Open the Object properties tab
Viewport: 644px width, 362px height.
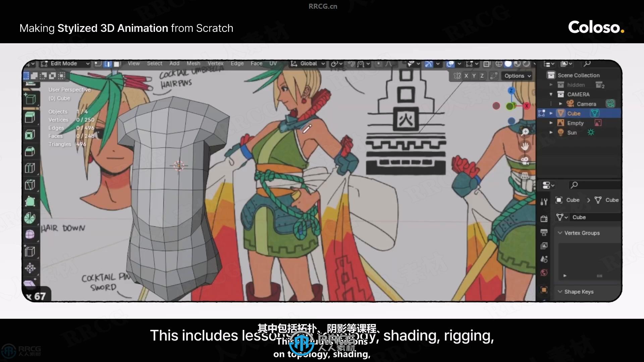(x=544, y=290)
